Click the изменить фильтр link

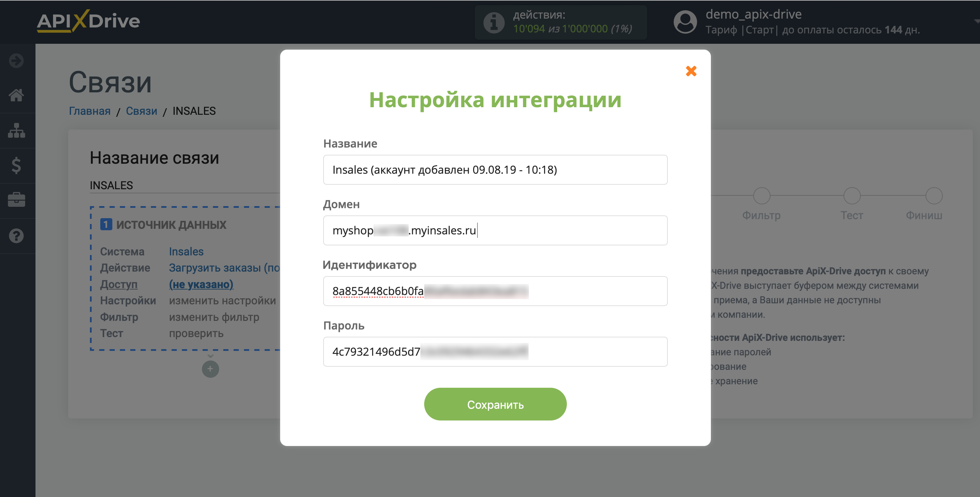(x=214, y=317)
